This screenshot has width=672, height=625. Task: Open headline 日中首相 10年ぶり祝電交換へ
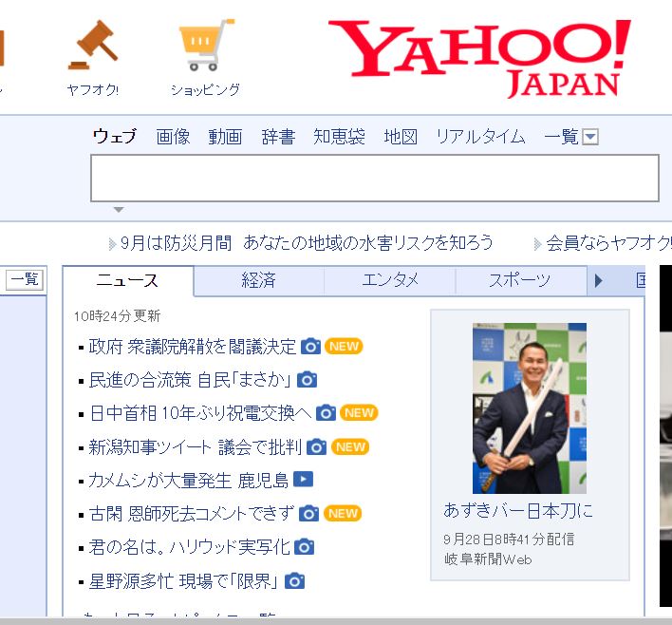click(200, 413)
